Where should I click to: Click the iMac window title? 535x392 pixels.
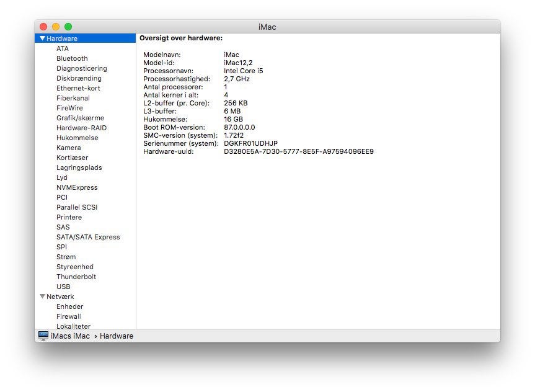click(x=267, y=27)
